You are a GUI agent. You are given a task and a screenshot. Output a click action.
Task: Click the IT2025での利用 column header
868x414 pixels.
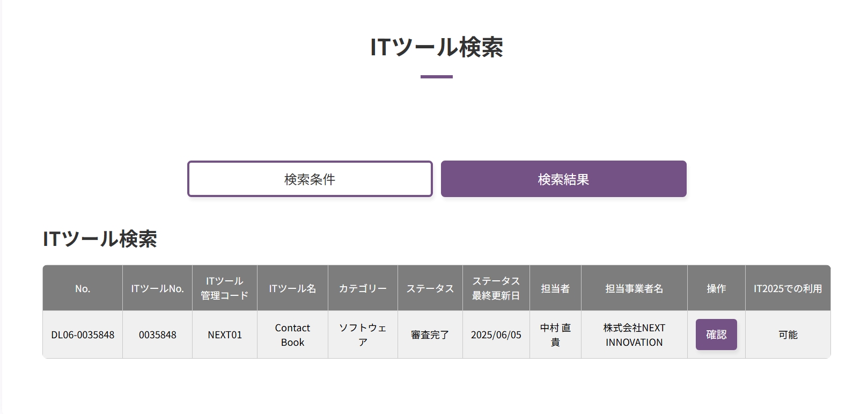point(788,288)
